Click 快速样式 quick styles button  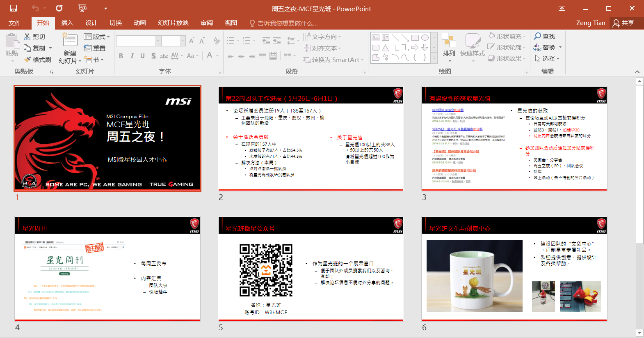tap(473, 47)
